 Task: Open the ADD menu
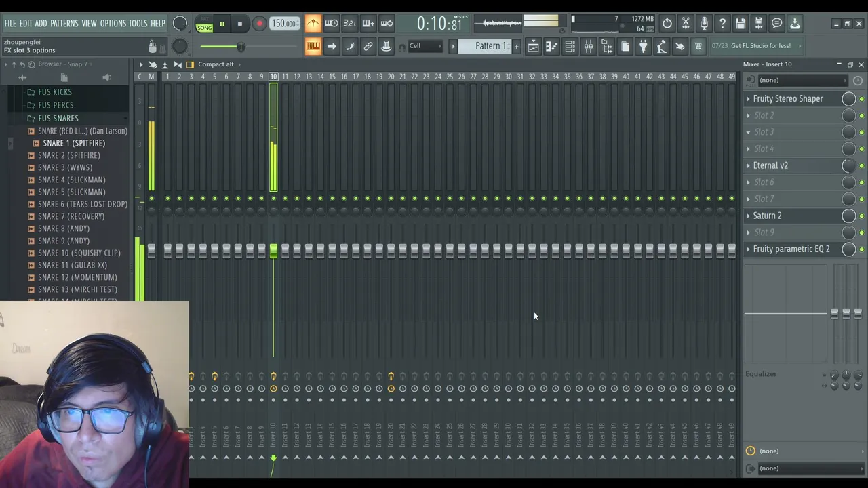click(x=41, y=24)
